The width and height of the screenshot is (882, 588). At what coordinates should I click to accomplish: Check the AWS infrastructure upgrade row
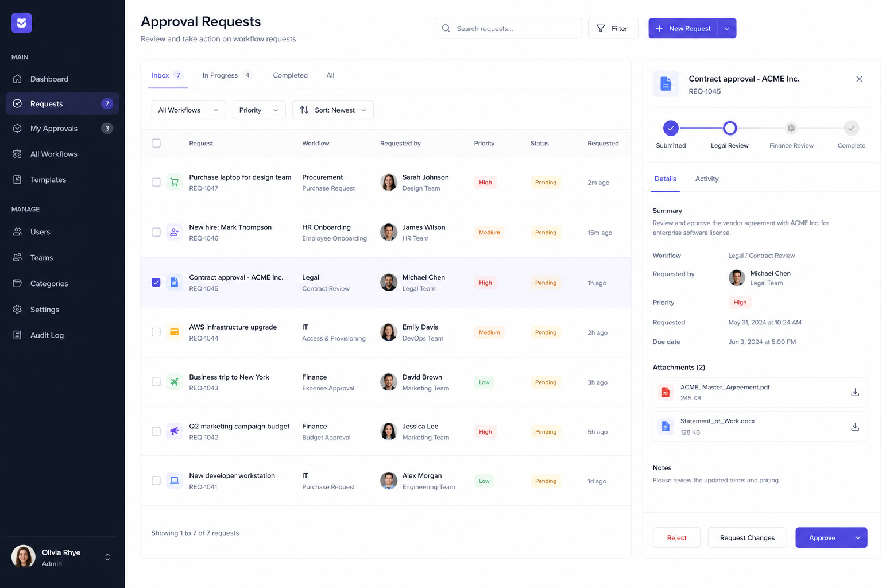tap(156, 332)
